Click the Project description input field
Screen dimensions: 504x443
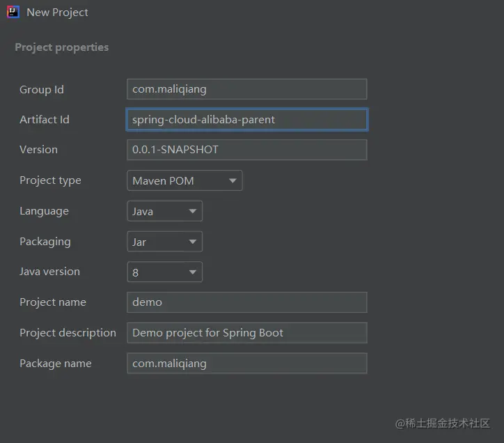(247, 333)
